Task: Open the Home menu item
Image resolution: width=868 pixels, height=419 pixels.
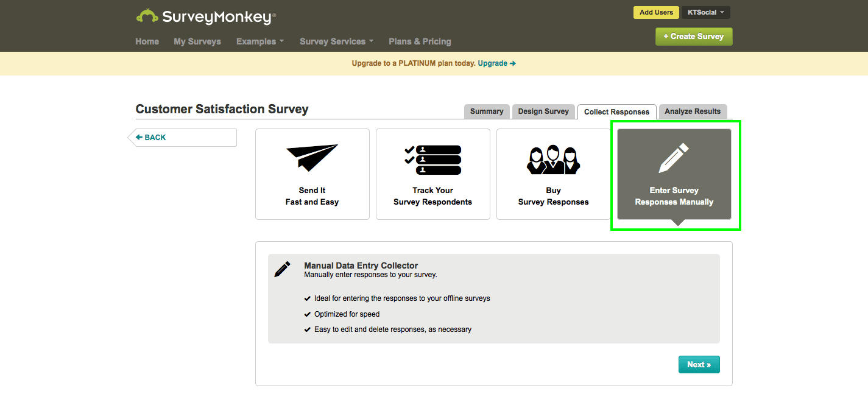Action: click(x=147, y=41)
